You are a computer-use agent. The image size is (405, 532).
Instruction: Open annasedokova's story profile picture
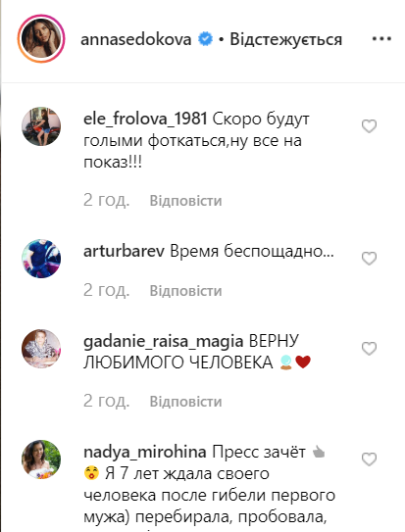click(41, 38)
